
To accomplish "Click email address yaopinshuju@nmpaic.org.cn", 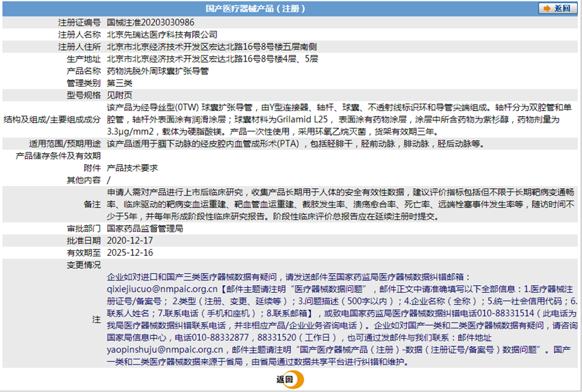I will coord(165,350).
